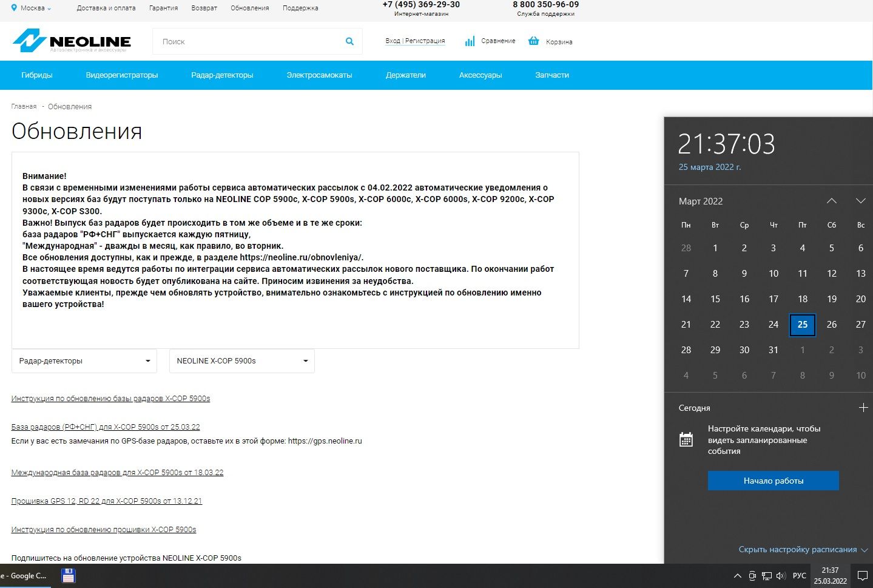Click Вход | Регистрация link
Screen dimensions: 873x588
click(415, 41)
